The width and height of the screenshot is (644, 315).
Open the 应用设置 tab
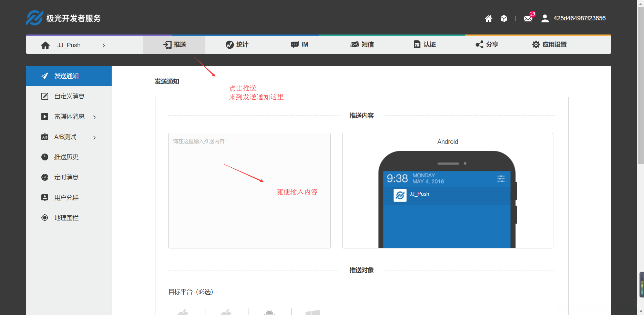coord(549,45)
